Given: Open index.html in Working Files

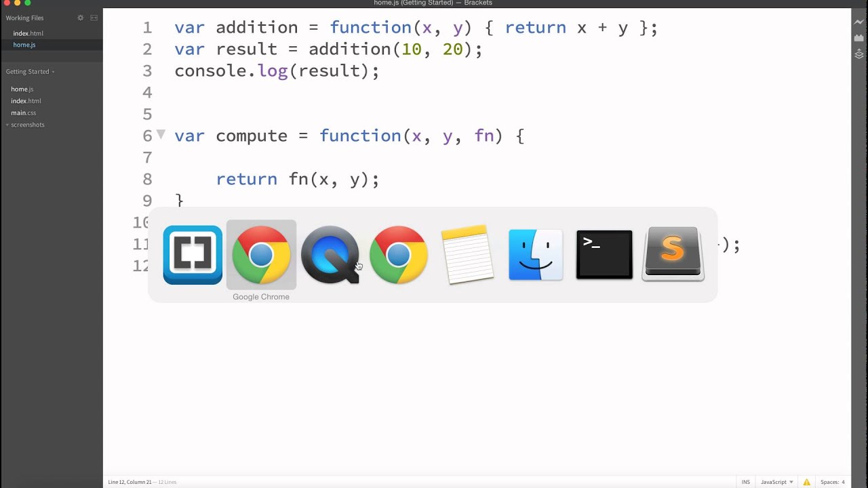Looking at the screenshot, I should pos(28,33).
